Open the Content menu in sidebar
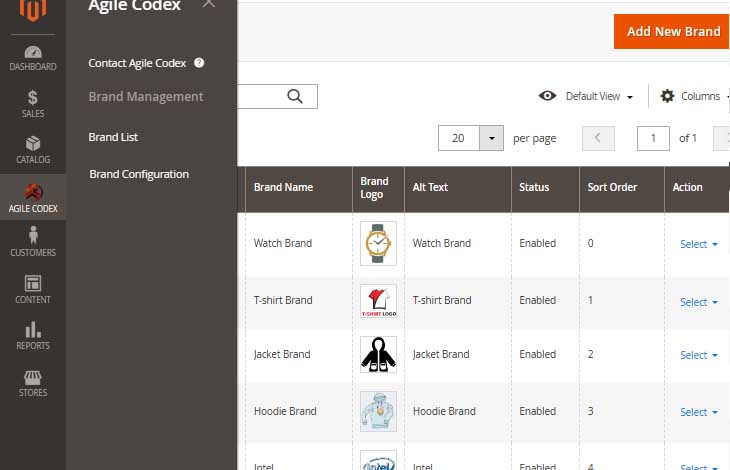Viewport: 730px width, 470px height. point(33,289)
